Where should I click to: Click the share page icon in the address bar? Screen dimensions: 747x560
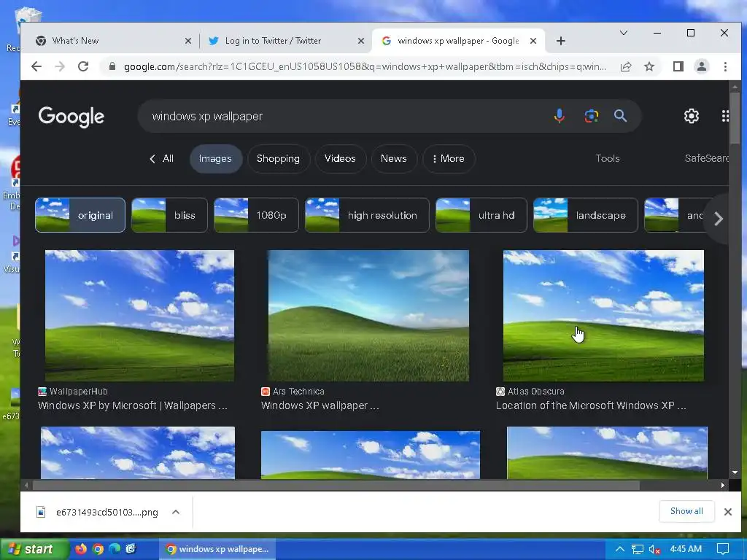coord(626,66)
